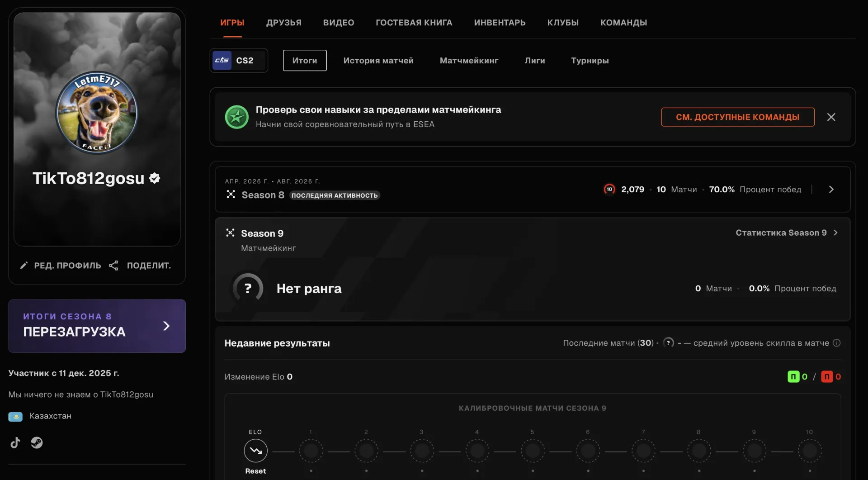868x480 pixels.
Task: Click the green ESEA star icon
Action: pos(237,117)
